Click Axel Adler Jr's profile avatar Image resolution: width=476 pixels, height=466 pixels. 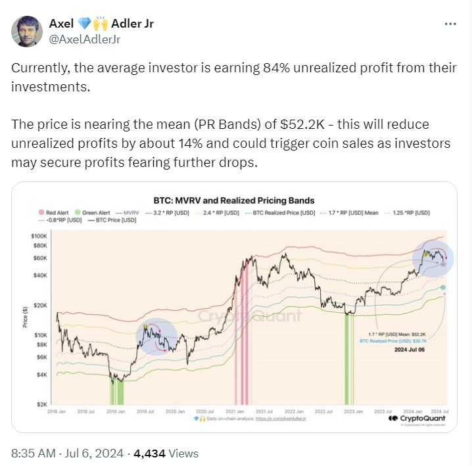tap(27, 32)
